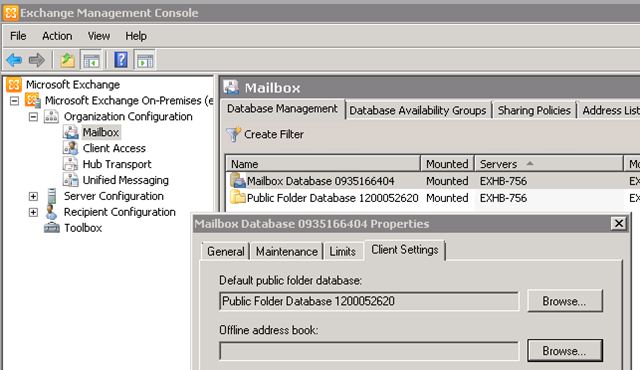Click the Create Filter link
The height and width of the screenshot is (370, 640).
274,134
